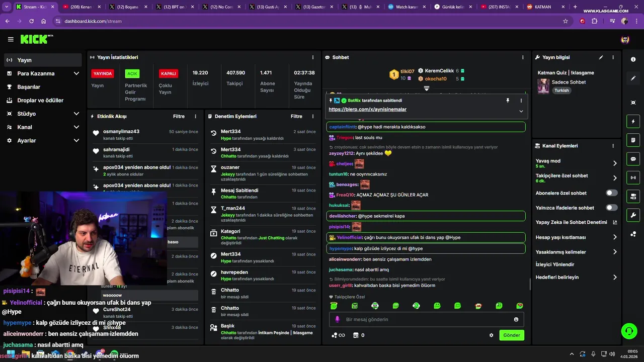Click the Sadece Sohbet category thumbnail

[543, 86]
